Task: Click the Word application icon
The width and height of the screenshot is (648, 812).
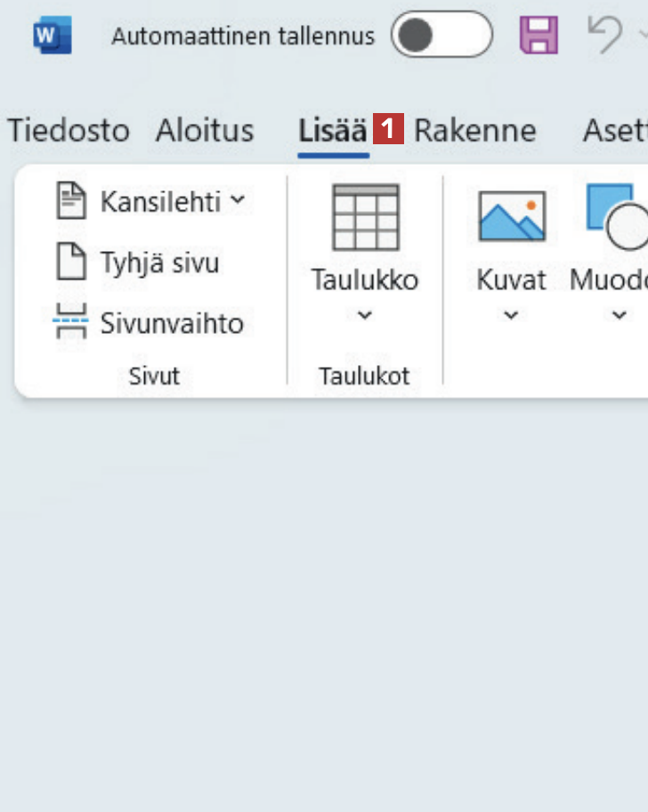Action: coord(53,36)
